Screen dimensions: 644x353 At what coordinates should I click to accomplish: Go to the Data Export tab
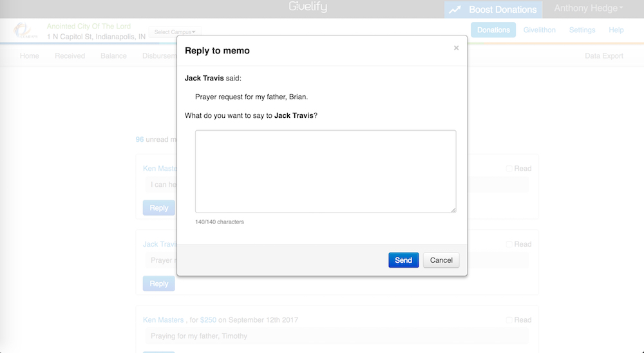(x=603, y=56)
